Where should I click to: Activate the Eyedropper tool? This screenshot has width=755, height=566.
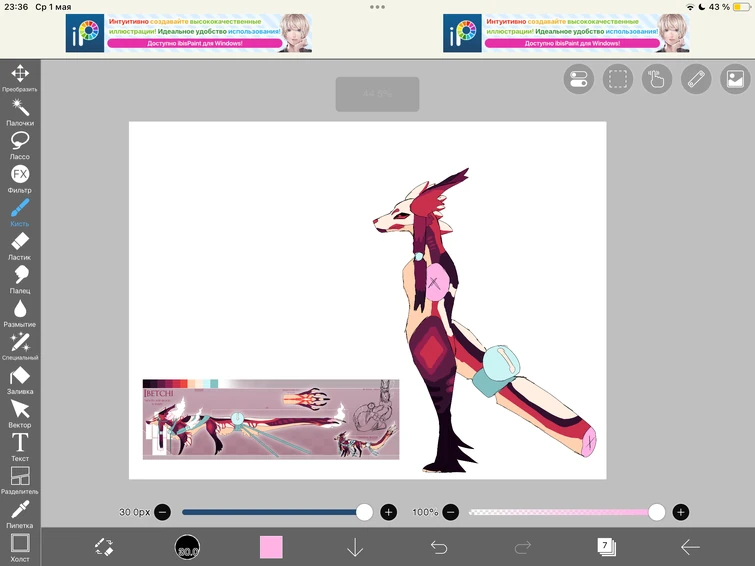coord(20,510)
